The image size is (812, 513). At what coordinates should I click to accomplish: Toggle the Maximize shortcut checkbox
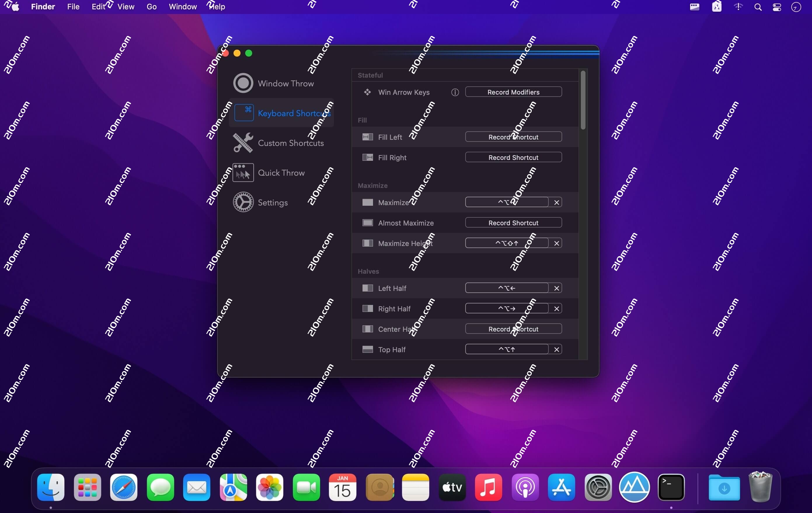[x=367, y=202]
